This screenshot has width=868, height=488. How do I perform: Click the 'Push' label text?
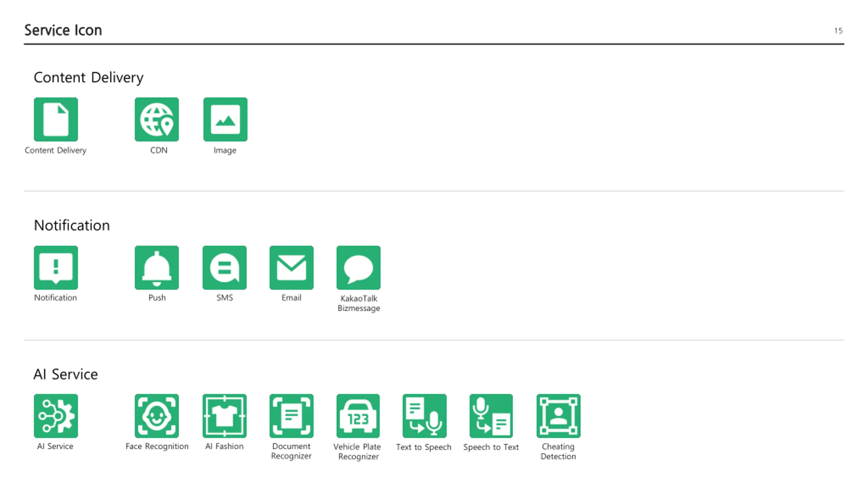157,298
